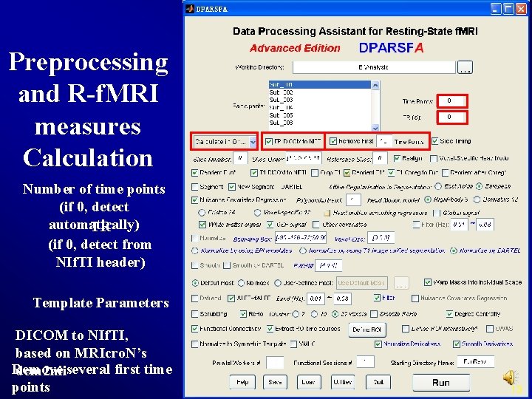Viewport: 532px width, 399px height.
Task: Toggle the White matter signal checkbox
Action: click(202, 225)
